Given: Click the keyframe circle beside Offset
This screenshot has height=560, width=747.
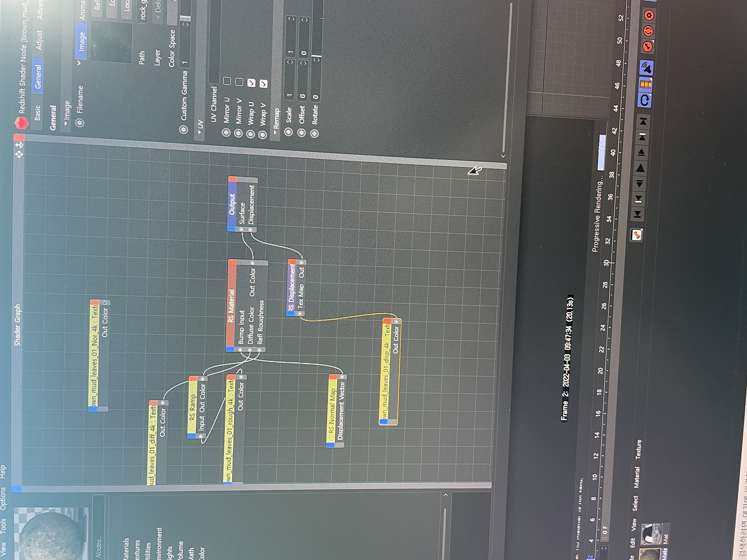Looking at the screenshot, I should pos(301,133).
